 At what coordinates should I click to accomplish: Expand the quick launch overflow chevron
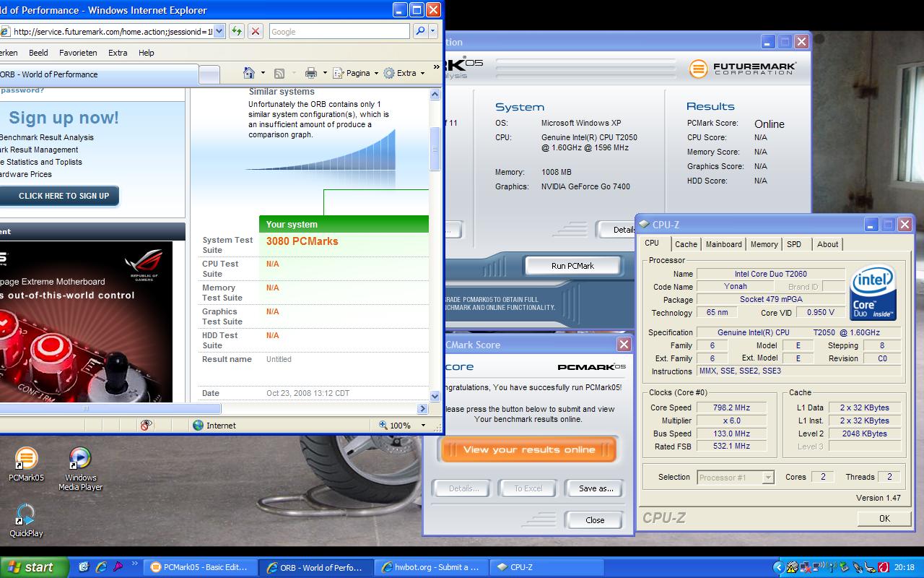coord(134,564)
